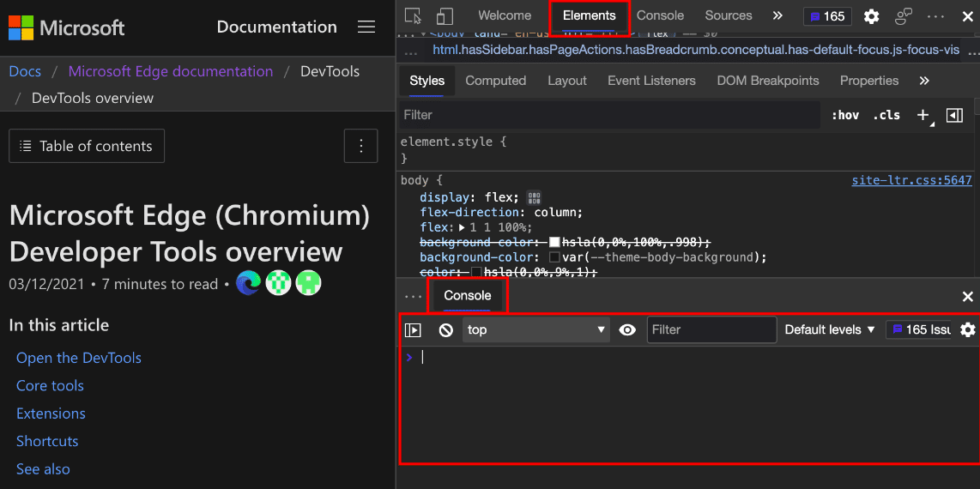The image size is (980, 489).
Task: Open the Layout pane tab
Action: coord(567,81)
